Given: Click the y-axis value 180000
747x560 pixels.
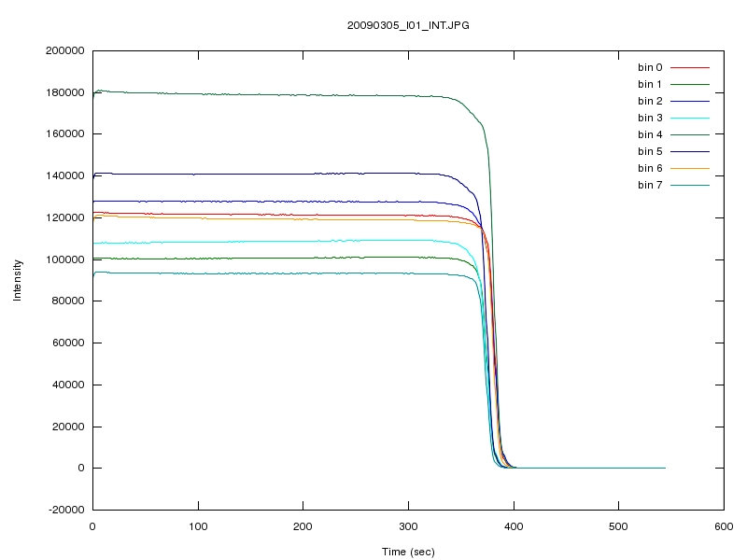Looking at the screenshot, I should pos(64,92).
